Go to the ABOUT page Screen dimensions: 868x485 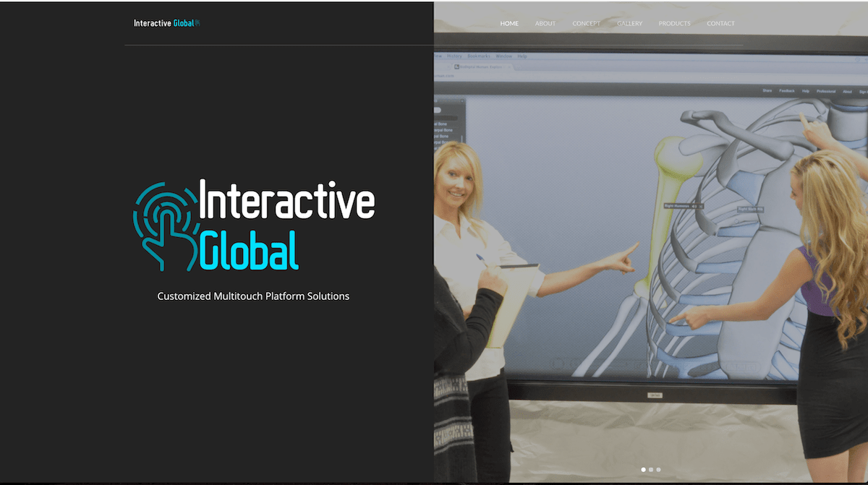click(545, 24)
